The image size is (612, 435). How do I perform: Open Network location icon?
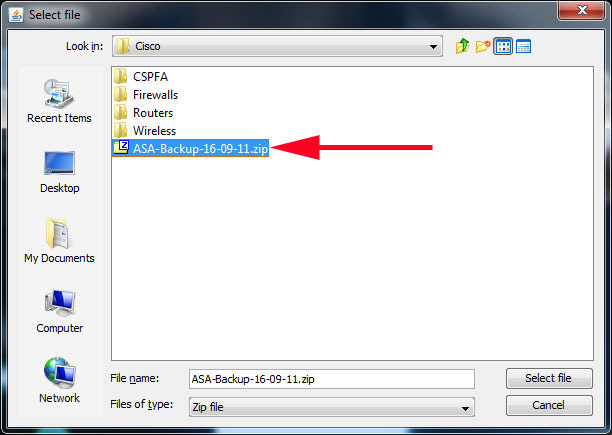tap(59, 380)
